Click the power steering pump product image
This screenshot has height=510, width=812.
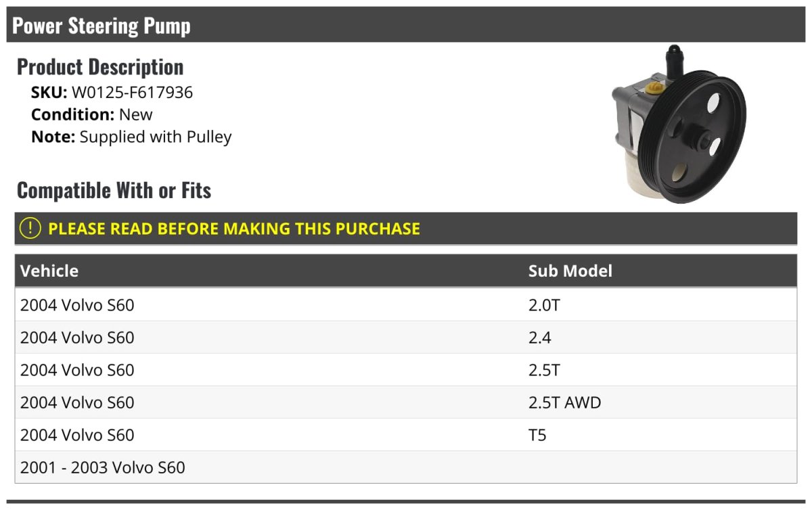click(677, 124)
